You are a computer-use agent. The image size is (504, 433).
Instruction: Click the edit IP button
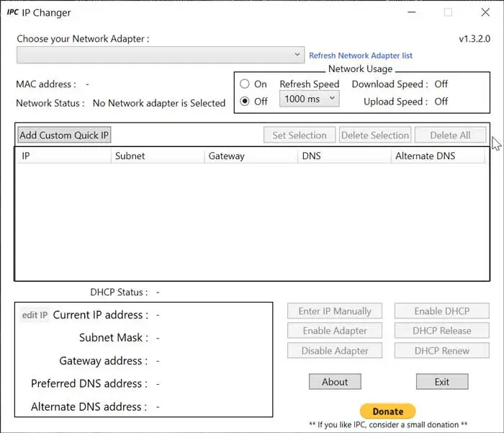(x=35, y=315)
